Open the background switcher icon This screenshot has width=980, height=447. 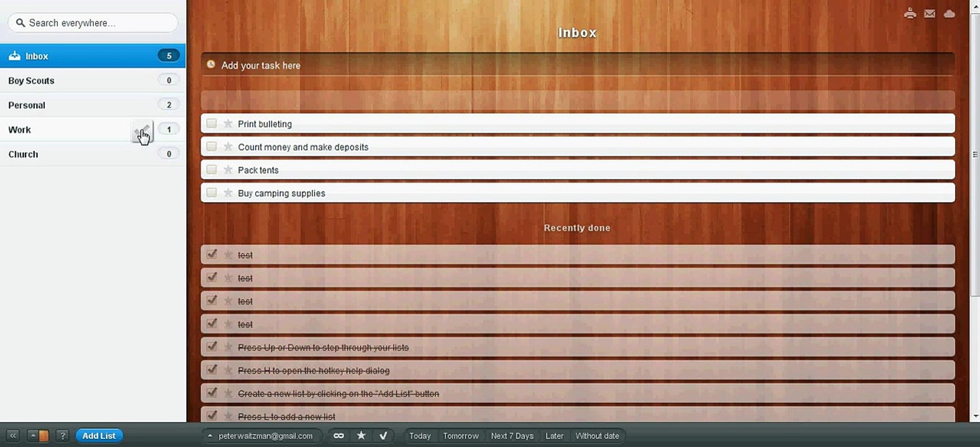tap(38, 436)
